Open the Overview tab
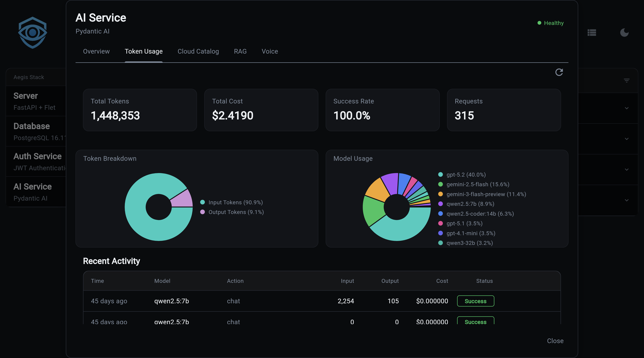 pyautogui.click(x=96, y=51)
